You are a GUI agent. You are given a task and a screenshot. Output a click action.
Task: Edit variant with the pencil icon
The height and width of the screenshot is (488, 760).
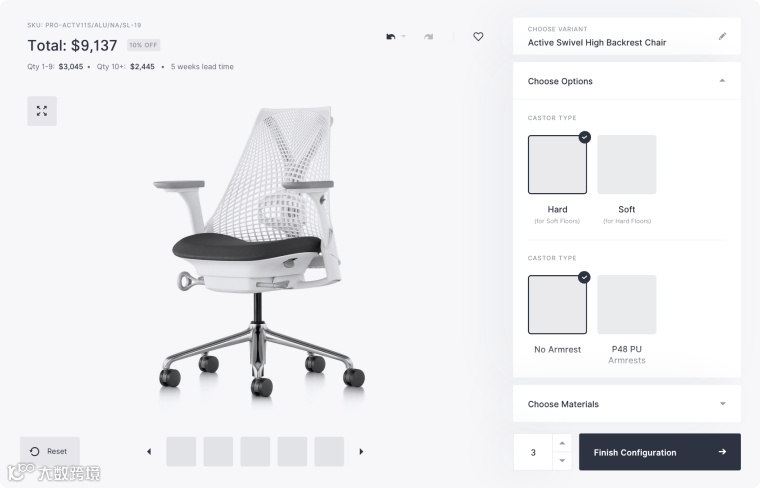tap(722, 36)
